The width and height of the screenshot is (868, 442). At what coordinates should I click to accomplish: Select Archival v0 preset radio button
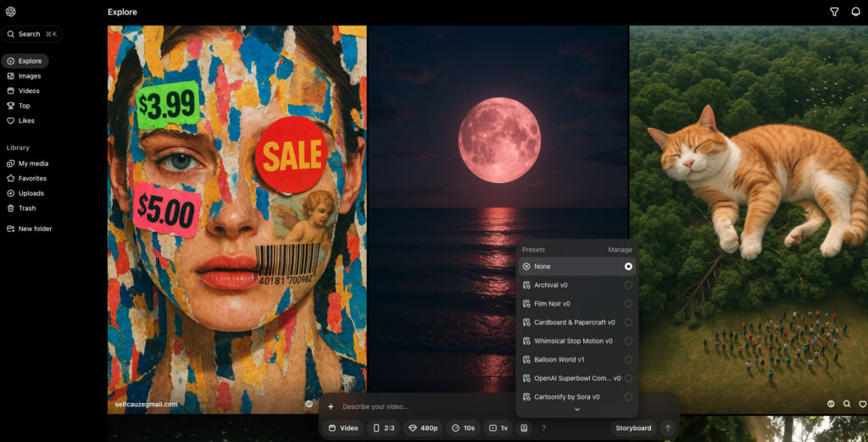(x=628, y=285)
